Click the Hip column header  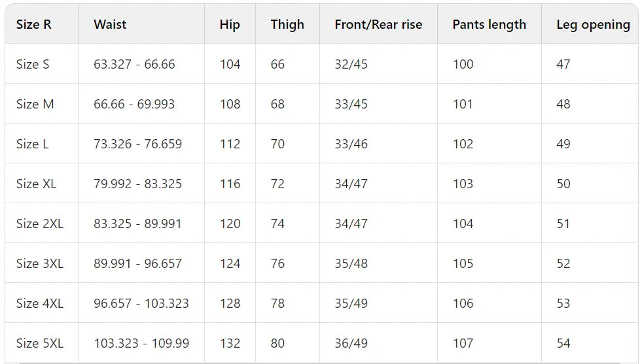230,25
